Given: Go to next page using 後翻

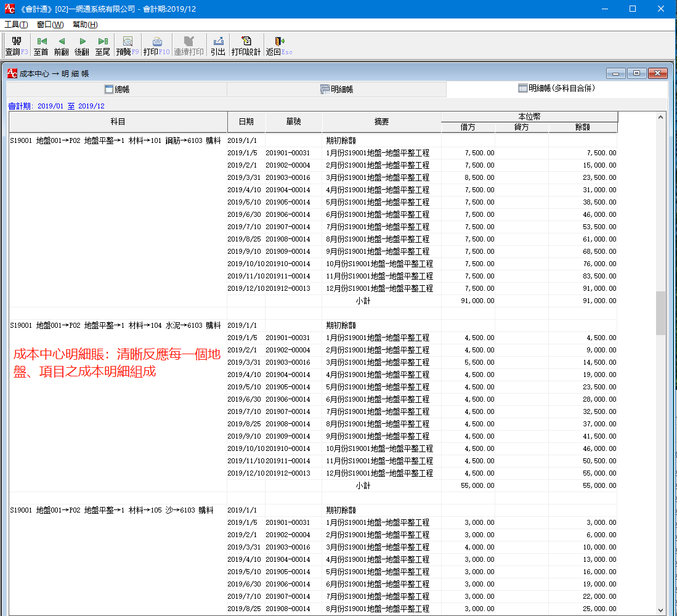Looking at the screenshot, I should click(x=82, y=46).
